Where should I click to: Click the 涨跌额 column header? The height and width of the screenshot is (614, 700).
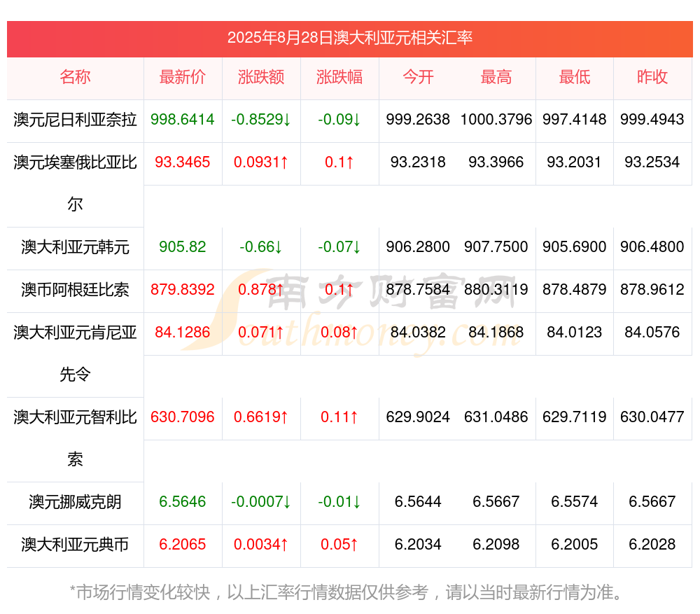(x=261, y=77)
